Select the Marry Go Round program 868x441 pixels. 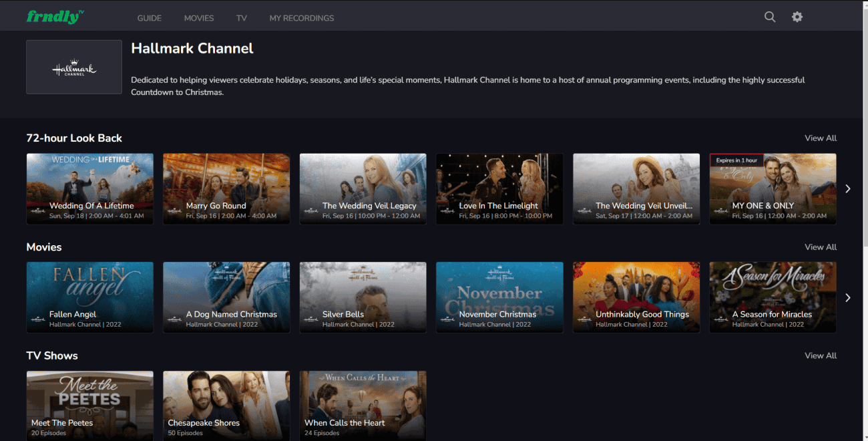pyautogui.click(x=226, y=188)
